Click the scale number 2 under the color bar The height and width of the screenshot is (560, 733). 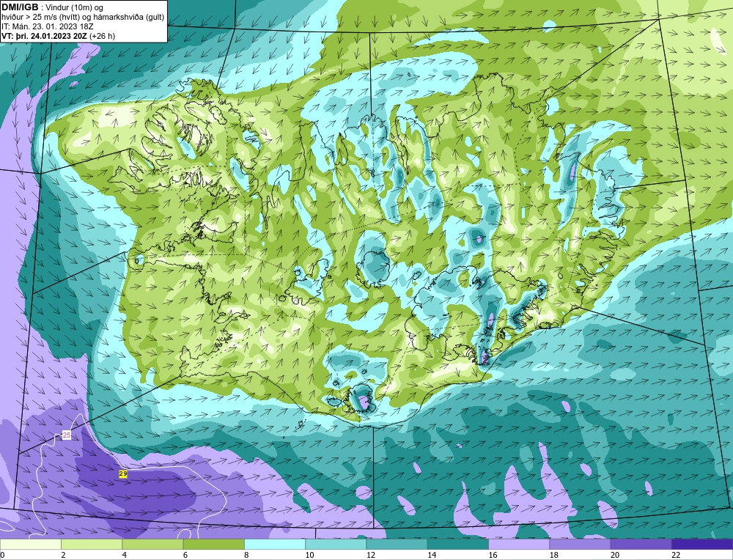[x=63, y=555]
